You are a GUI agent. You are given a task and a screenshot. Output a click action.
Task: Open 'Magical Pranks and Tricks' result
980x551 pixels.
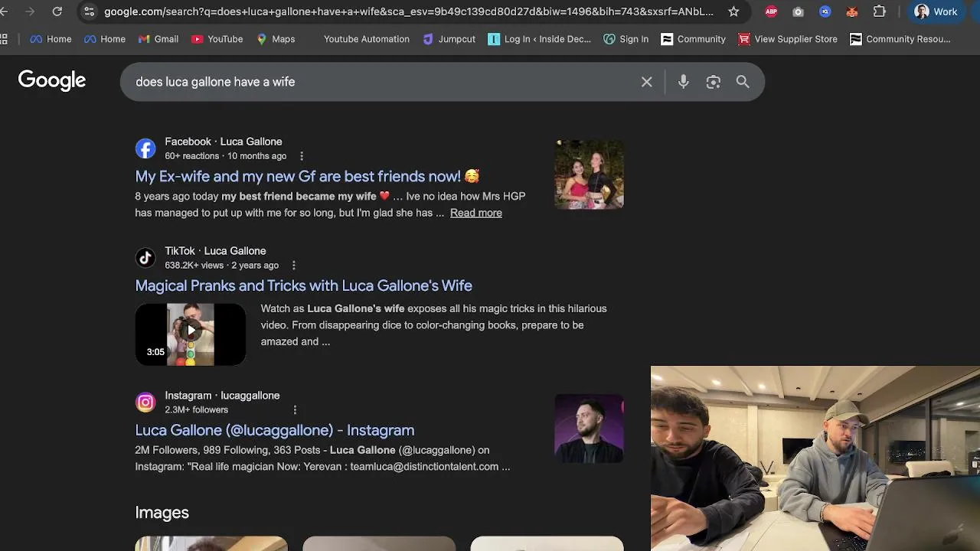[x=303, y=285]
